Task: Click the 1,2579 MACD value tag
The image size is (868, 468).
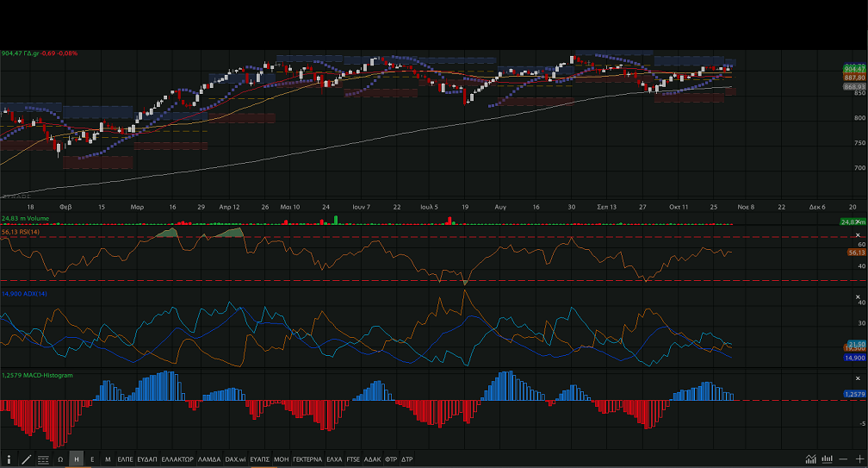Action: (x=855, y=394)
